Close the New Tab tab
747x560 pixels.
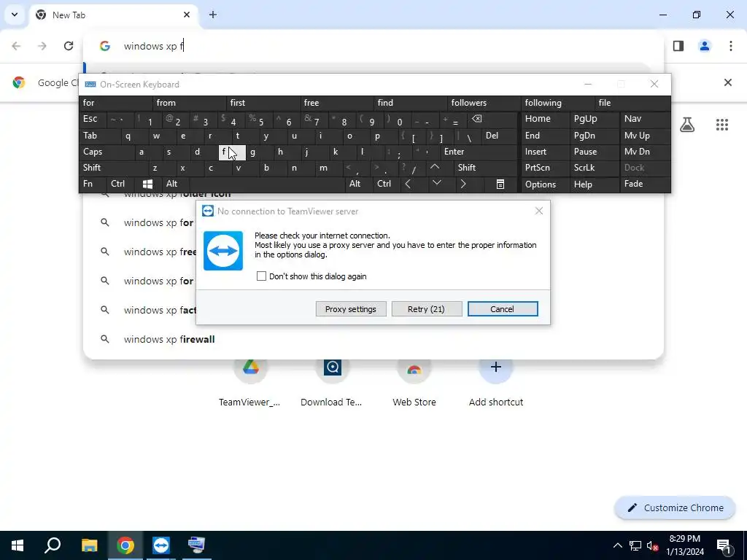pos(187,15)
